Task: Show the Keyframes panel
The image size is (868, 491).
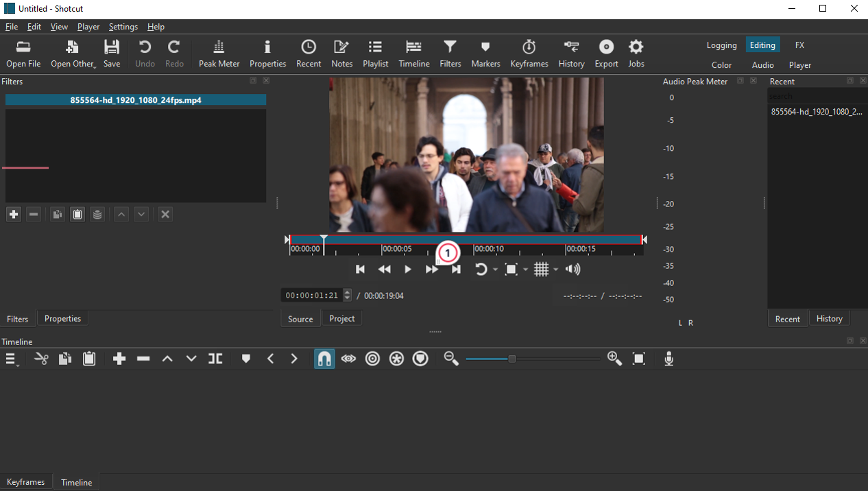Action: point(529,53)
